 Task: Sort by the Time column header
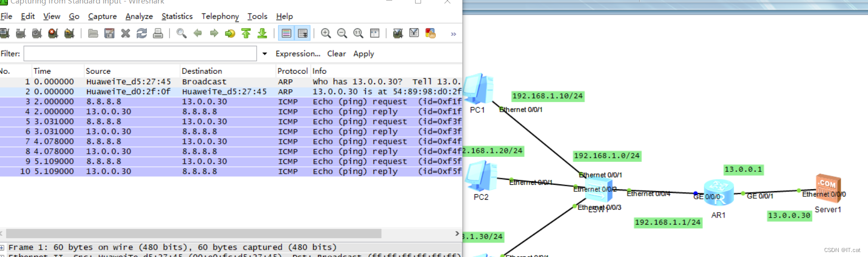[57, 71]
